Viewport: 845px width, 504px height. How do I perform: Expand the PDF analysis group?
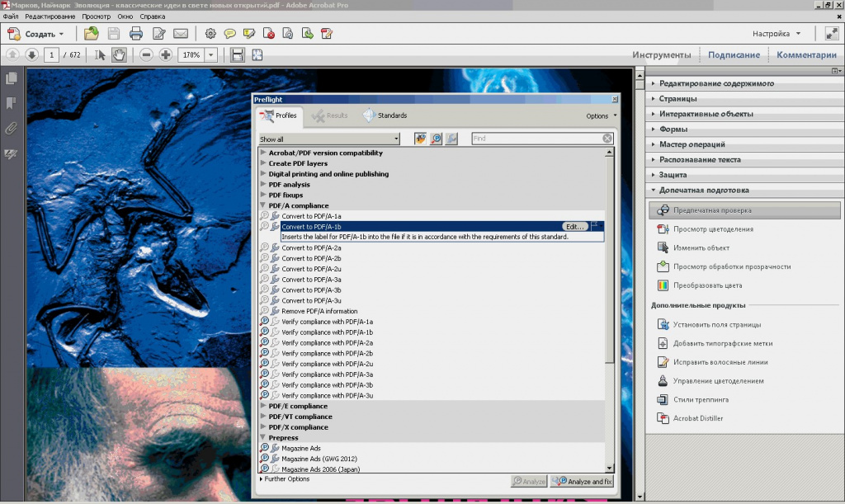[263, 184]
